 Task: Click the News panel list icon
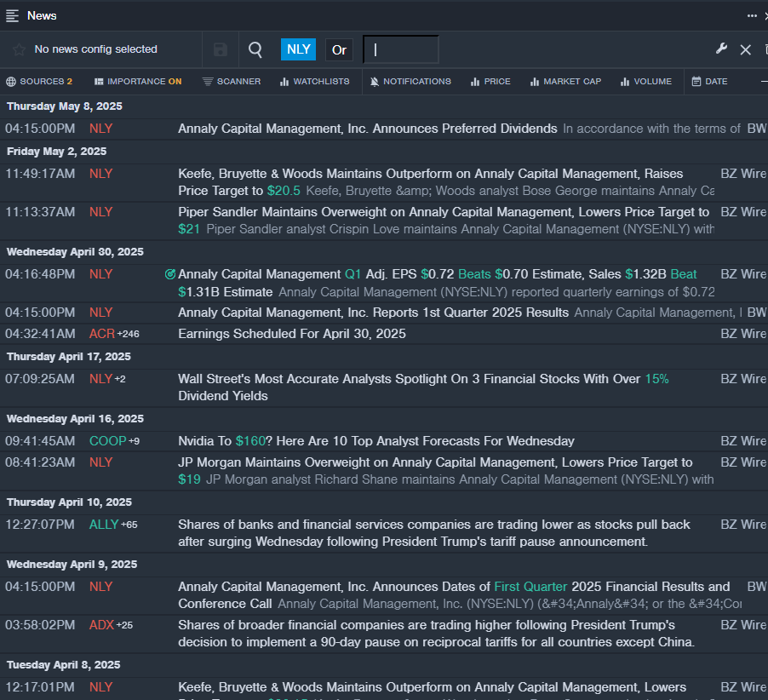(12, 15)
